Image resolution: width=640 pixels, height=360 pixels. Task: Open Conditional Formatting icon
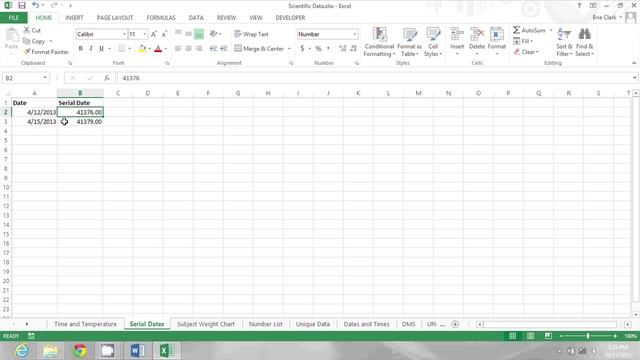tap(380, 34)
